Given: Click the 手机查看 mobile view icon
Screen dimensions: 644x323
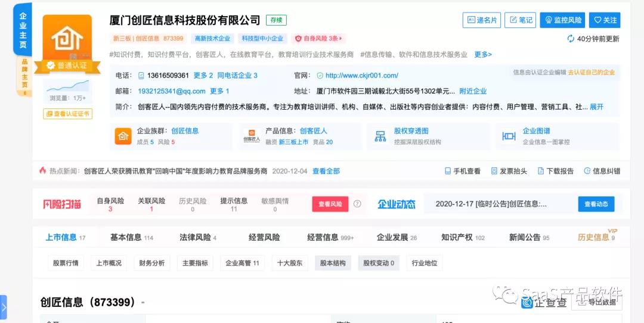Looking at the screenshot, I should [448, 171].
